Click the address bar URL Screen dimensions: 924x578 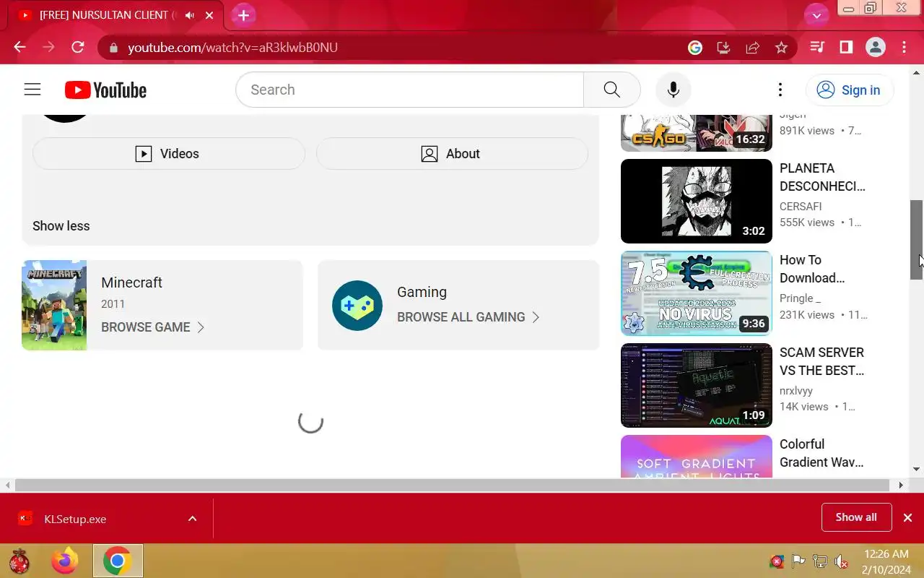232,47
